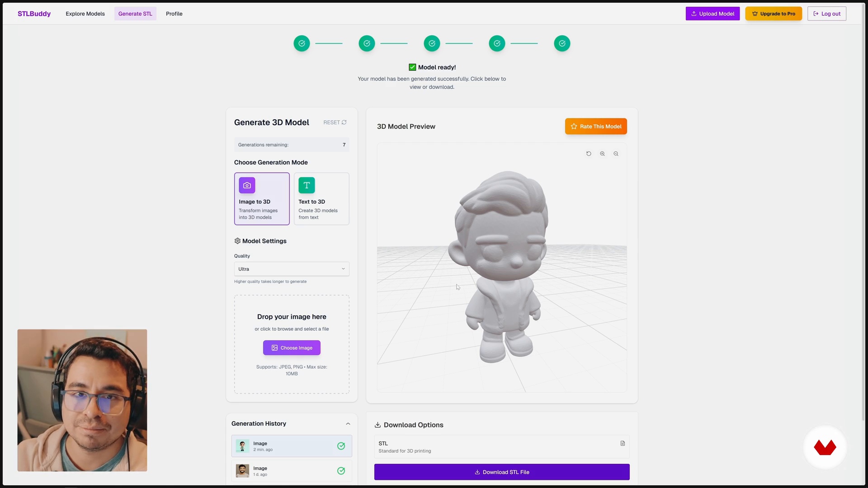Click the first completed step circle

tap(302, 43)
